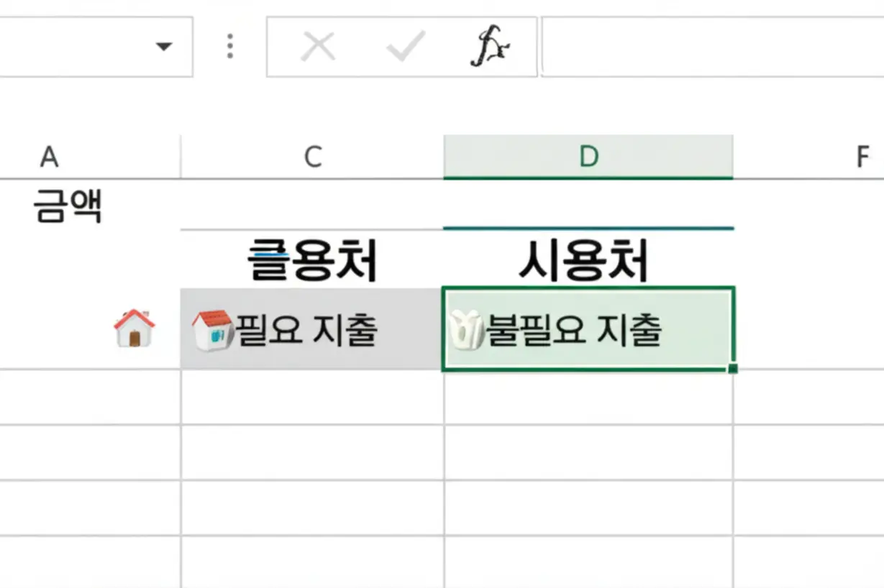Click the Enter checkmark icon in formula bar
The height and width of the screenshot is (588, 884).
pyautogui.click(x=406, y=47)
